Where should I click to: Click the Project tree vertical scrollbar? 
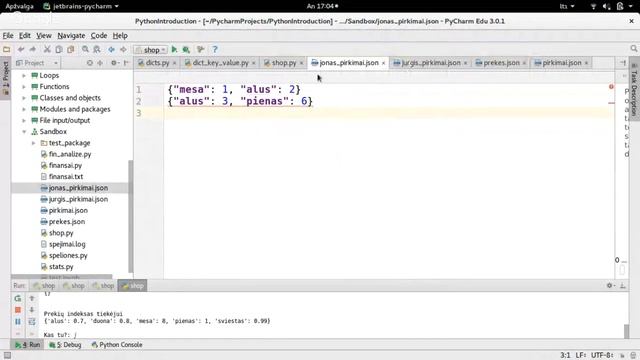tap(131, 216)
